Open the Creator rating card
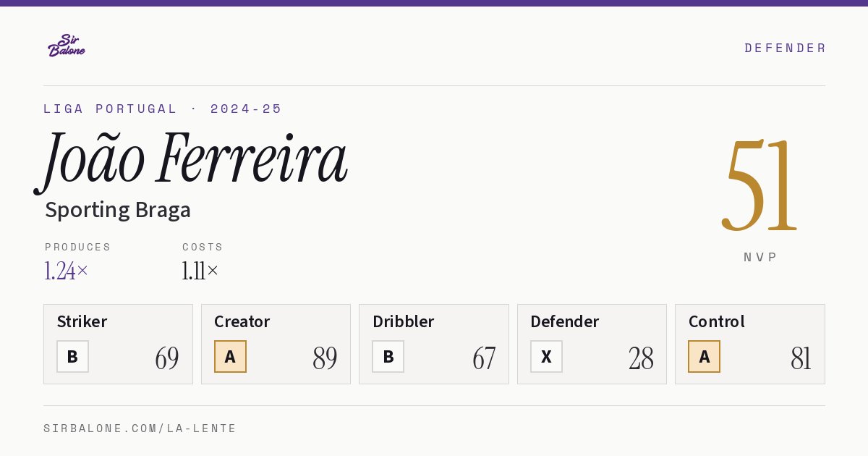Image resolution: width=868 pixels, height=456 pixels. click(276, 344)
